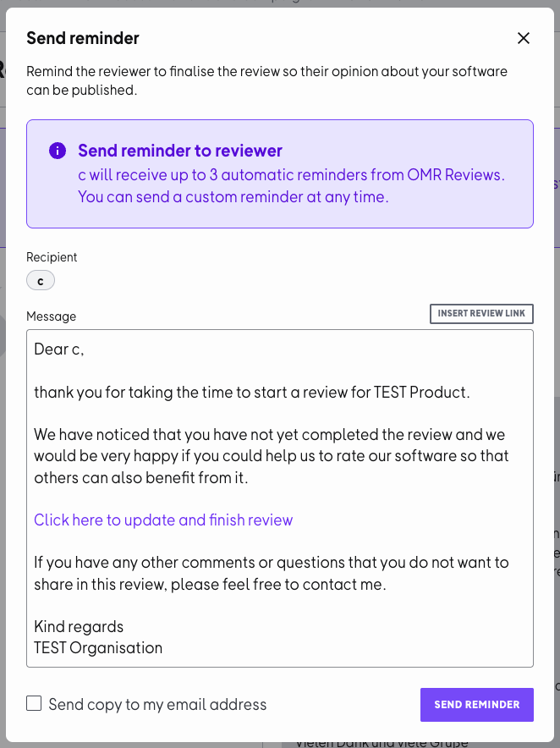The height and width of the screenshot is (748, 560).
Task: Click the "Recipient" field label
Action: [x=52, y=257]
